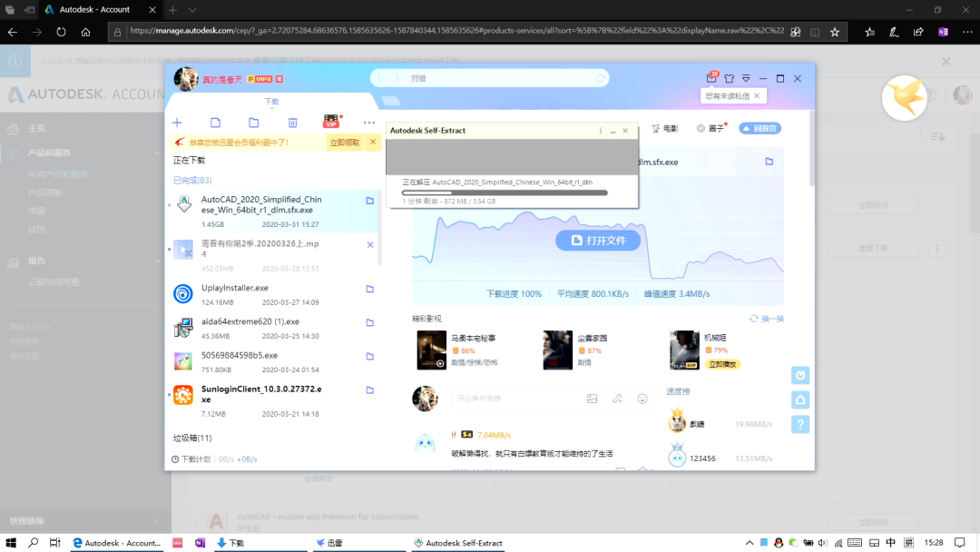Screen dimensions: 980x552
Task: Open the Xunlei message inbox icon with badge 39
Action: 711,78
